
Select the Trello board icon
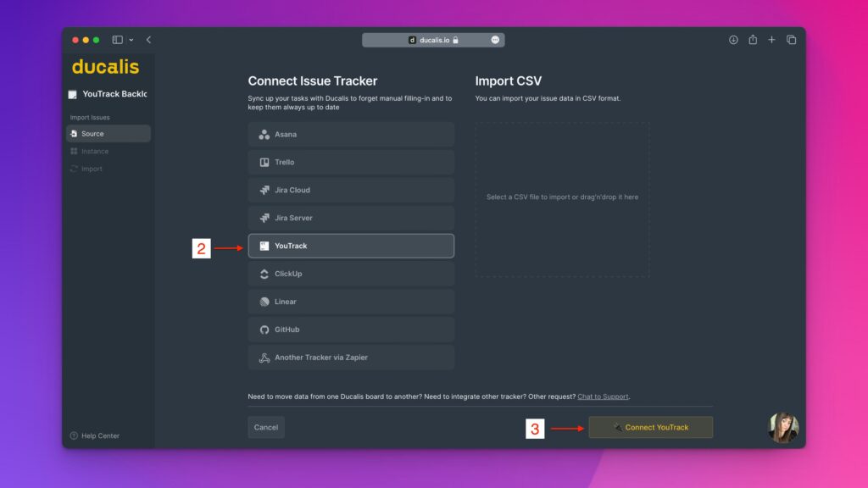[264, 162]
